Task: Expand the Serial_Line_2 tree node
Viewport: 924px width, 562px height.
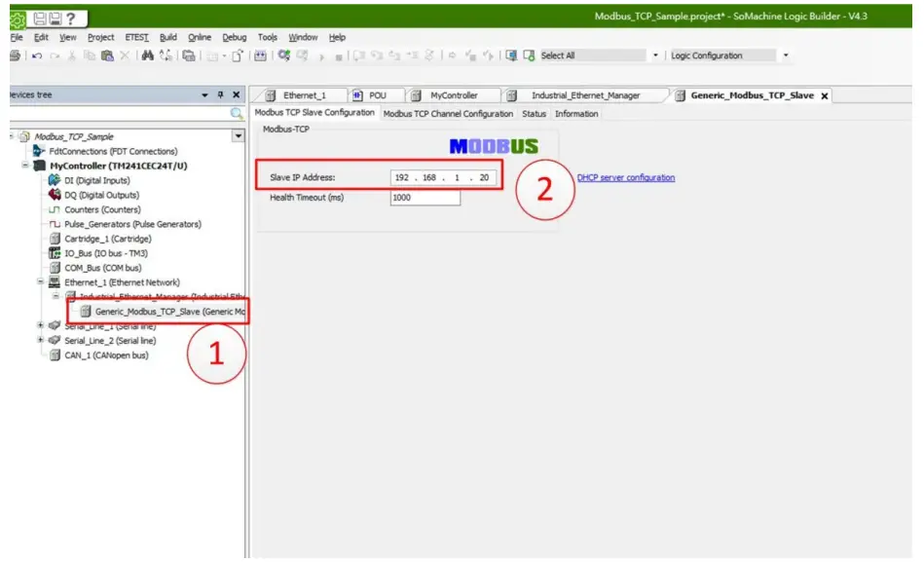Action: tap(41, 340)
